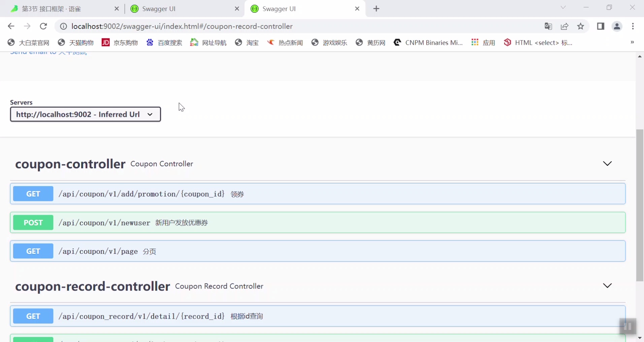Click the pause button overlay

click(x=627, y=326)
